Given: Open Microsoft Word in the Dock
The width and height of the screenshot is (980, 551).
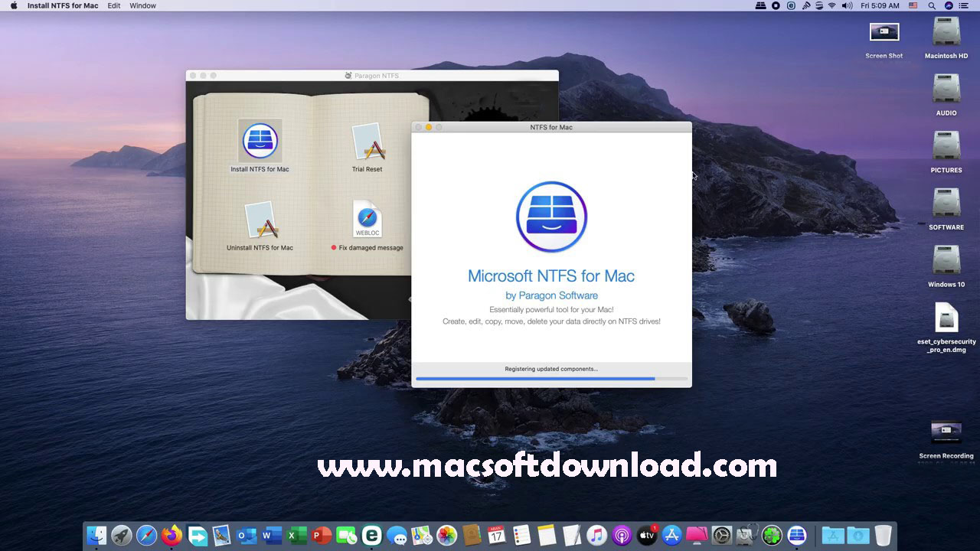Looking at the screenshot, I should click(x=271, y=535).
